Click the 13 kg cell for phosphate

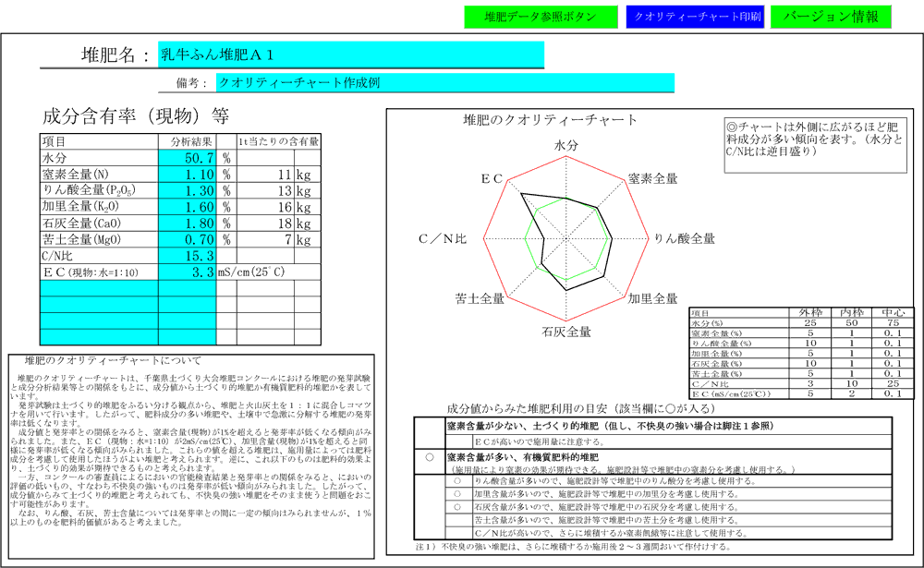[x=266, y=190]
